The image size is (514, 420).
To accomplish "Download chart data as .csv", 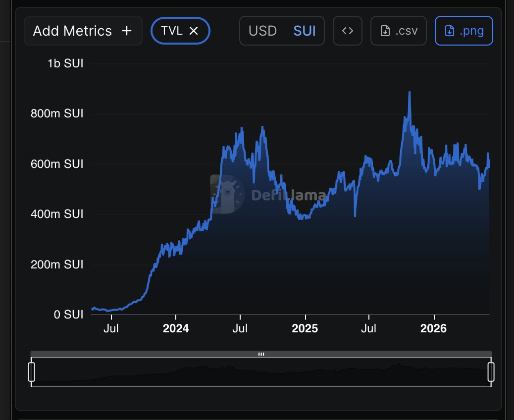I will pos(398,31).
